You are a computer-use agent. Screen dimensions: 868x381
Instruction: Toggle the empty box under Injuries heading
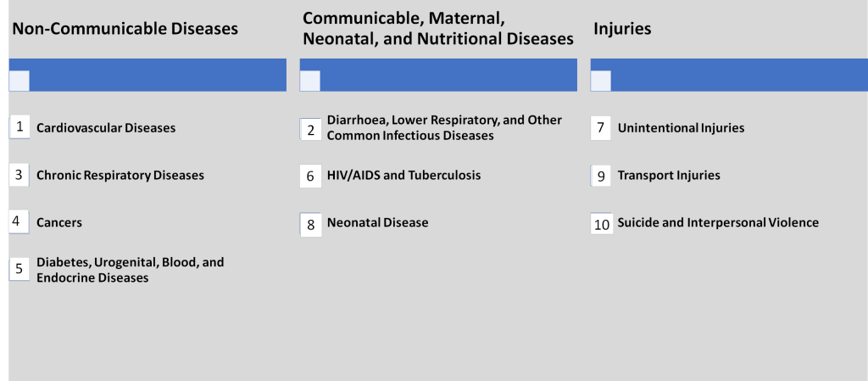(x=601, y=81)
